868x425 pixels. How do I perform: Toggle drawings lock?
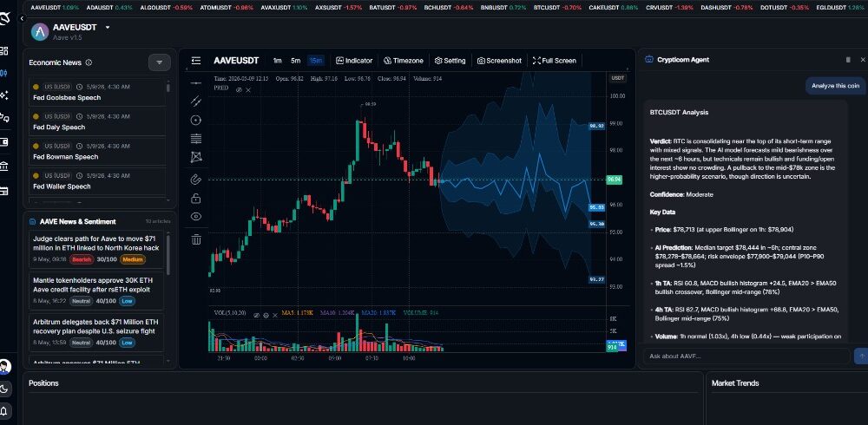coord(196,198)
